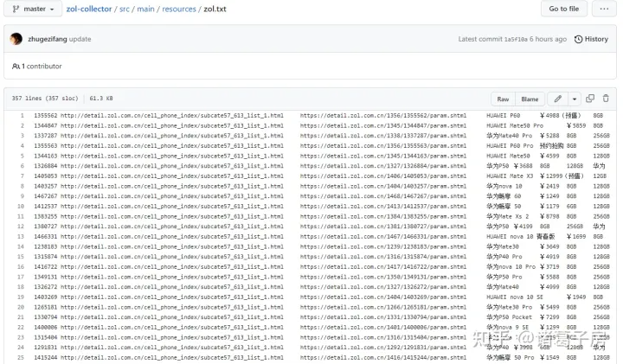Open the Blame view
The image size is (623, 364).
point(530,99)
